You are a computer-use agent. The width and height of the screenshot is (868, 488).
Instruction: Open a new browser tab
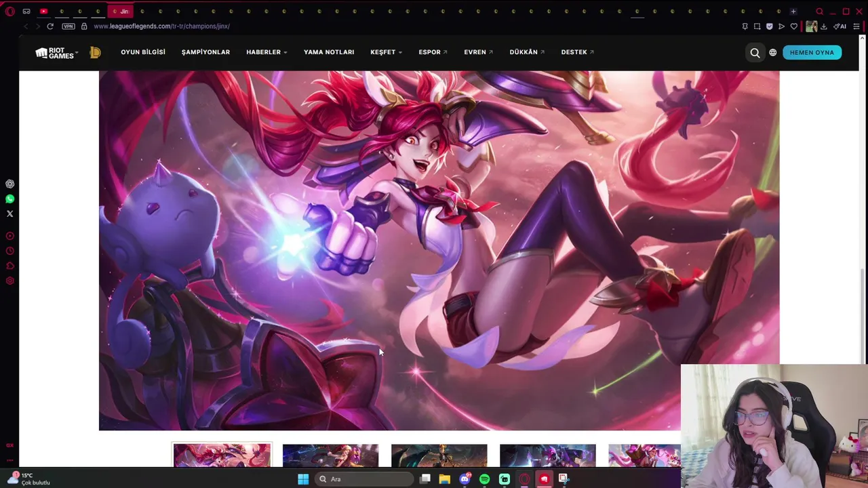click(793, 12)
